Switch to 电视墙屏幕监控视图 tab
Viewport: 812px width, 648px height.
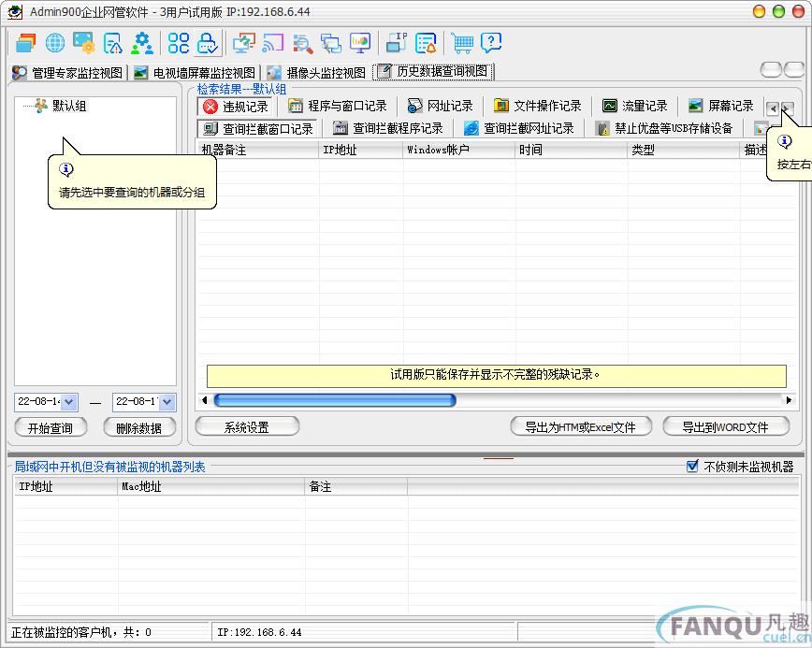196,72
